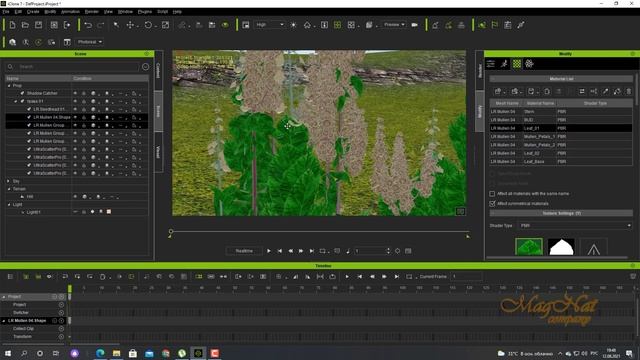Click the search magnifier icon in Scene panel
The width and height of the screenshot is (640, 360).
point(10,67)
